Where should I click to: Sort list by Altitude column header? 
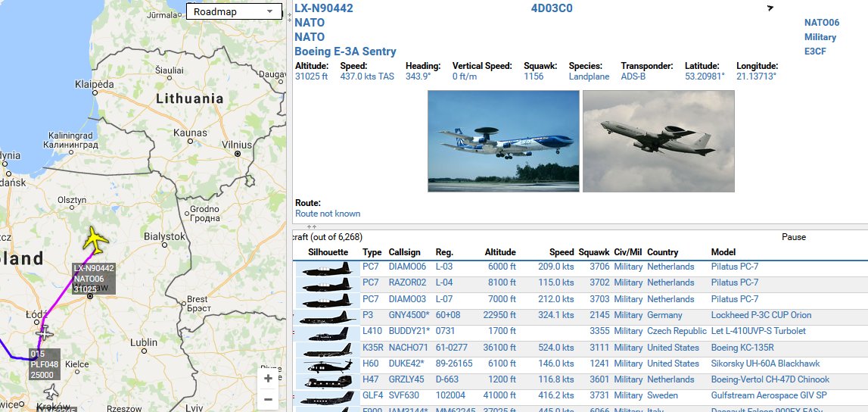tap(500, 252)
